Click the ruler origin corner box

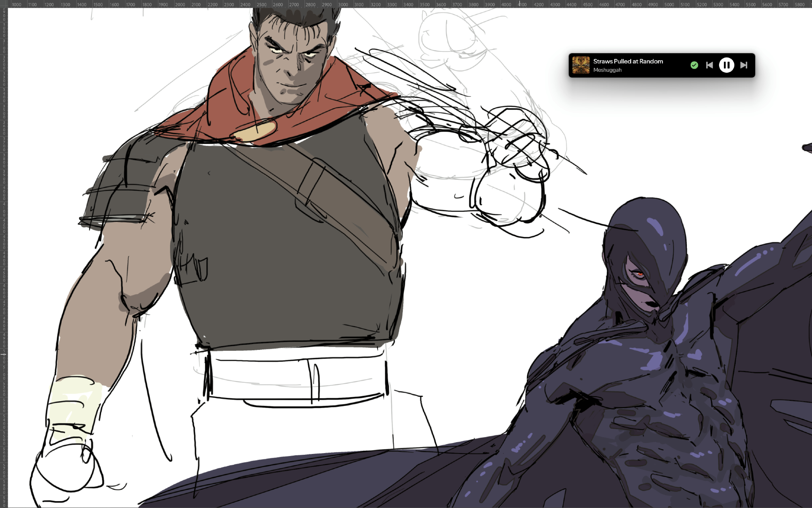click(x=4, y=4)
